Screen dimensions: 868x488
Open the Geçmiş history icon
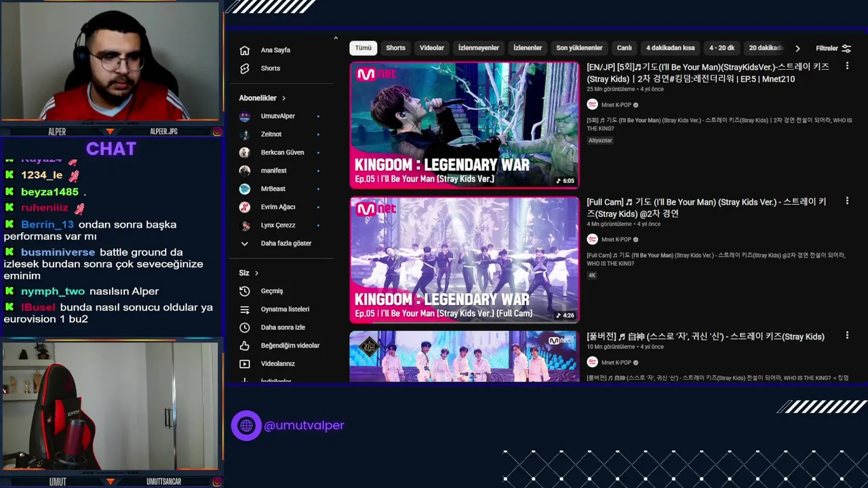245,291
